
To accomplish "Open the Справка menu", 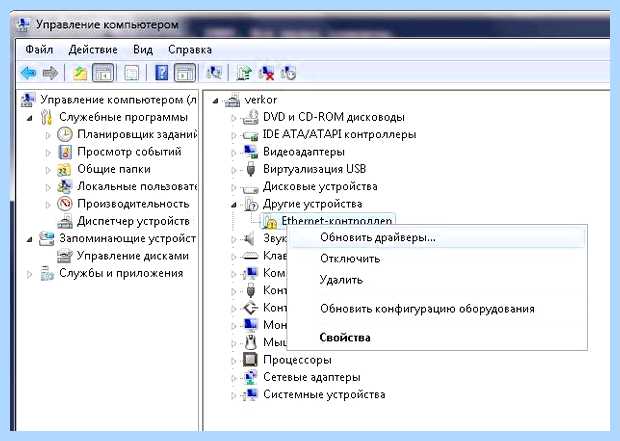I will (190, 50).
